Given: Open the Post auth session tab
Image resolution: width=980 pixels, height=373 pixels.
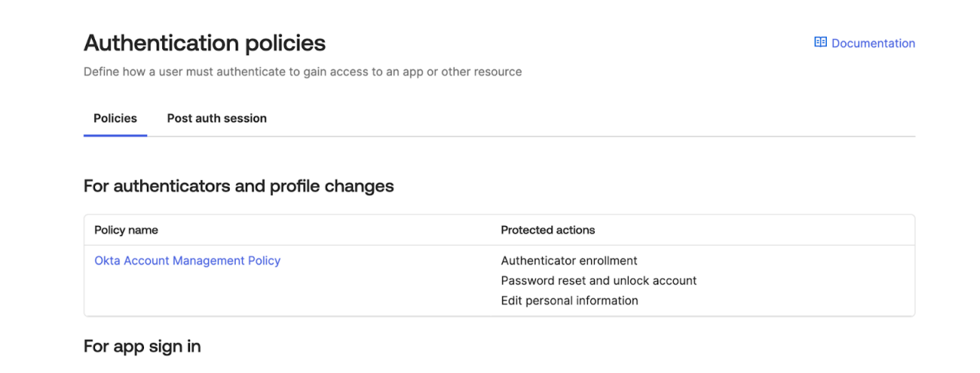Looking at the screenshot, I should (x=217, y=119).
